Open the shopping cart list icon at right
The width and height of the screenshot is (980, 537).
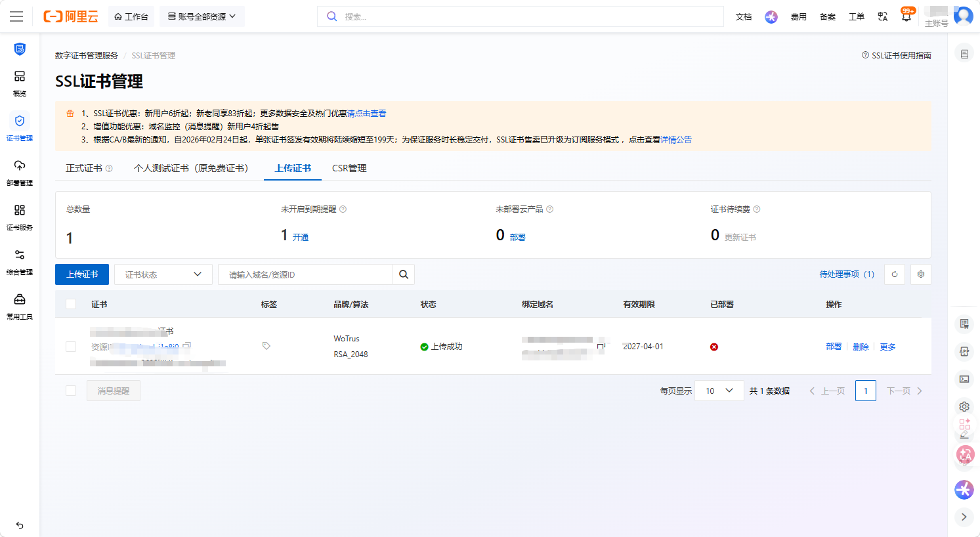pos(964,324)
